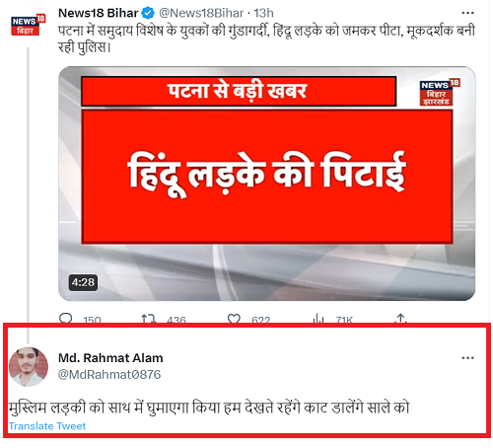Click the 4:28 video duration badge
Viewport: 493px width, 448px height.
tap(83, 282)
